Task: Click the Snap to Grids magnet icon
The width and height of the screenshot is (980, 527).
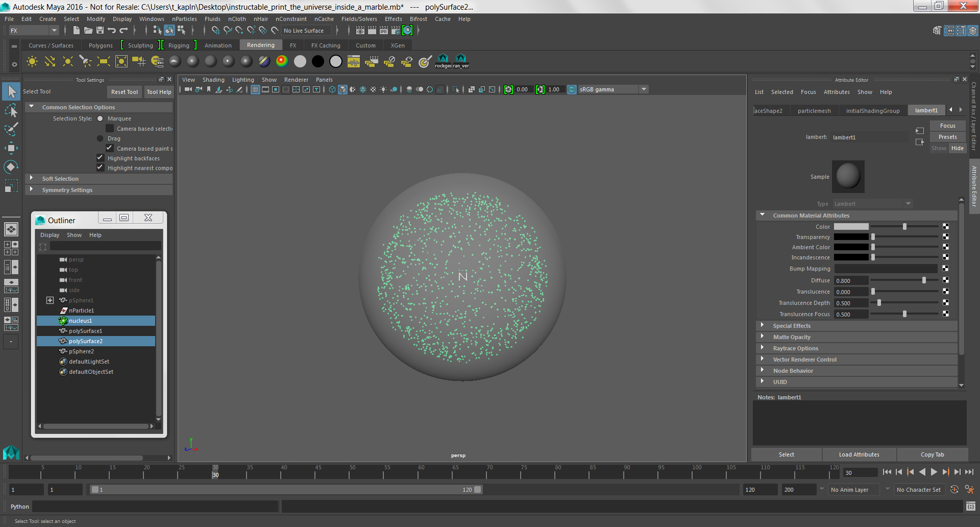Action: coord(216,31)
